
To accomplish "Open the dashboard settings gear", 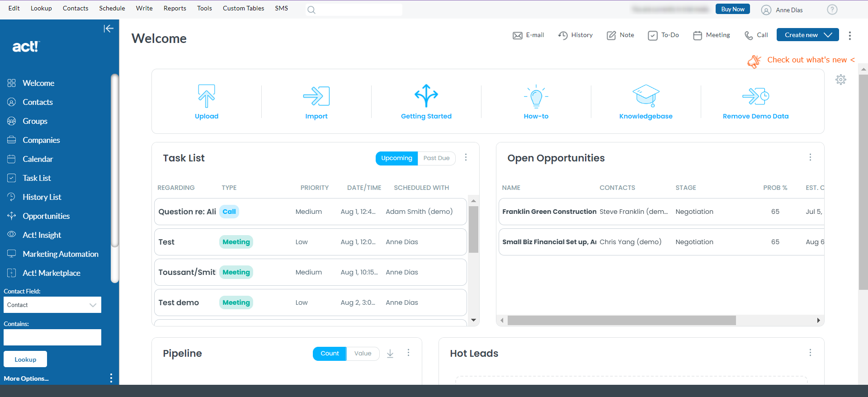I will 841,80.
